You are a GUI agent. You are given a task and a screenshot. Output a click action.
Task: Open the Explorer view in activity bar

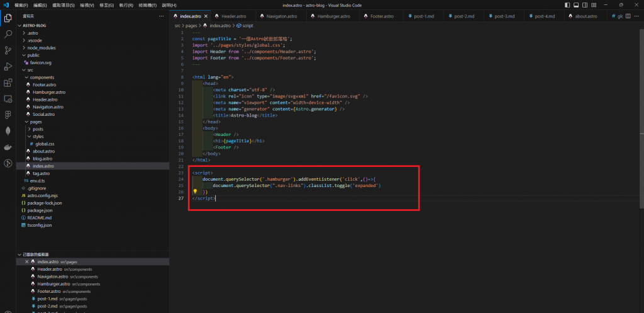(x=8, y=18)
